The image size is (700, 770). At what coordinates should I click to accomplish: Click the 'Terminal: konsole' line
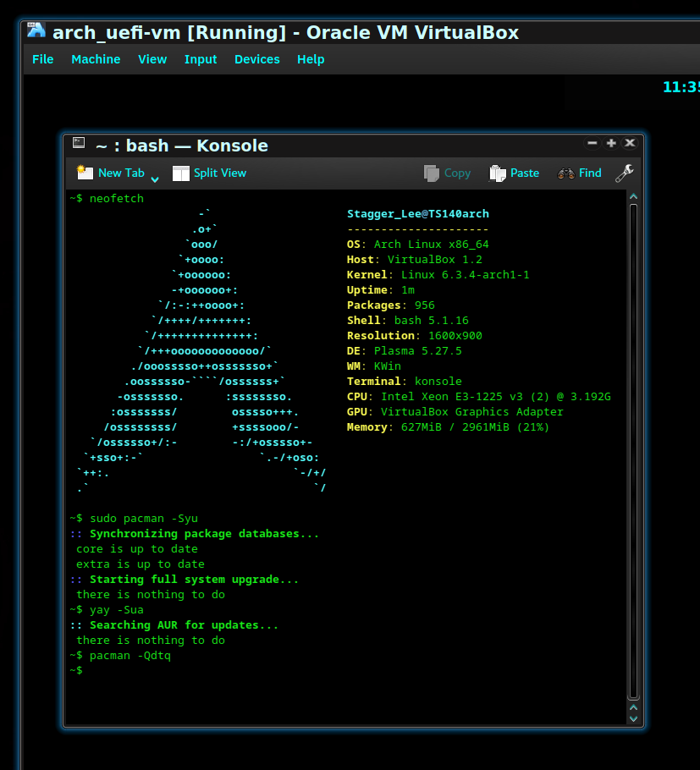point(405,382)
